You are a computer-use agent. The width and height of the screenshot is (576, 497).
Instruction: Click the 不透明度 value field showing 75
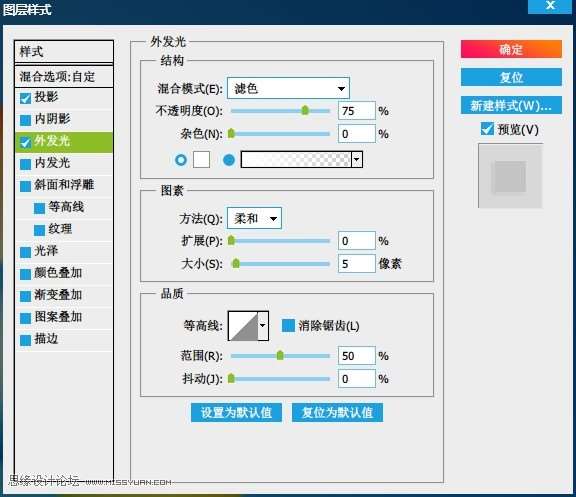click(357, 111)
